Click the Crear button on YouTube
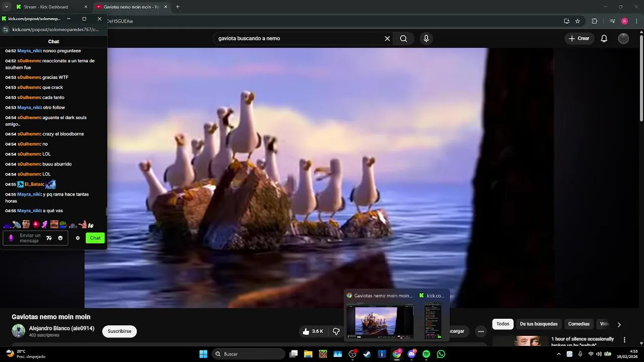This screenshot has width=644, height=362. click(579, 38)
